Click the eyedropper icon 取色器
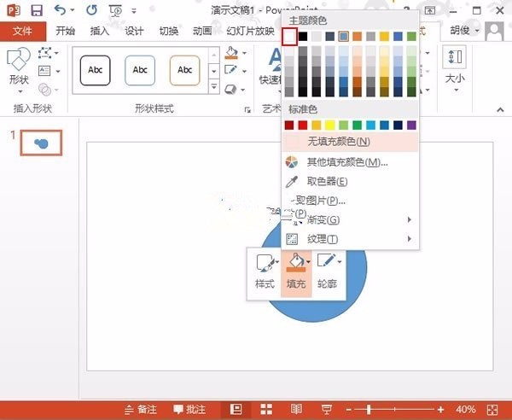512x420 pixels. [x=291, y=182]
